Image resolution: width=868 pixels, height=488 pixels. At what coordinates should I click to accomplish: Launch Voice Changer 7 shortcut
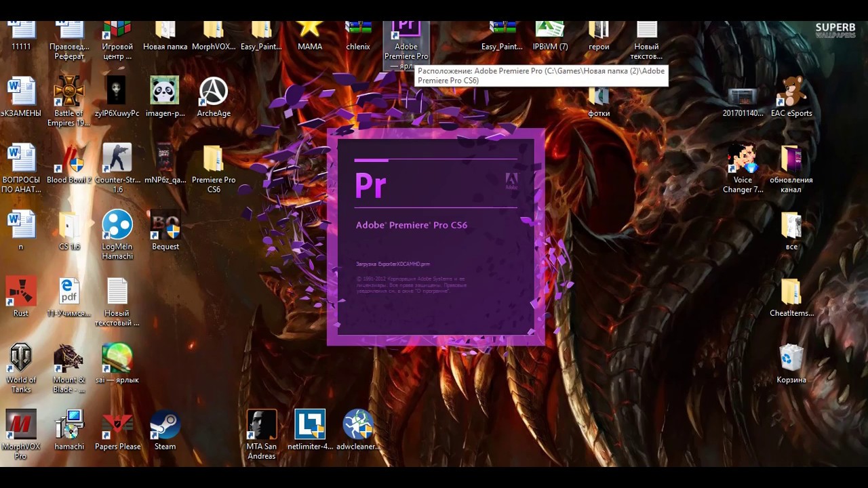(743, 168)
